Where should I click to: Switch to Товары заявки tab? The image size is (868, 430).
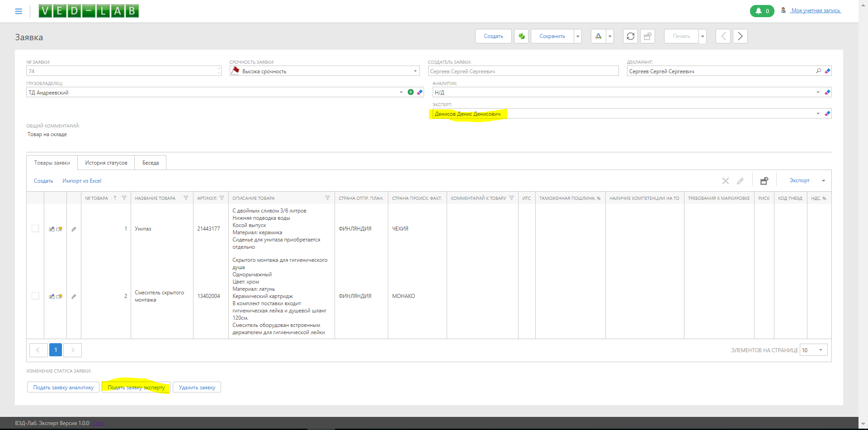pos(52,163)
